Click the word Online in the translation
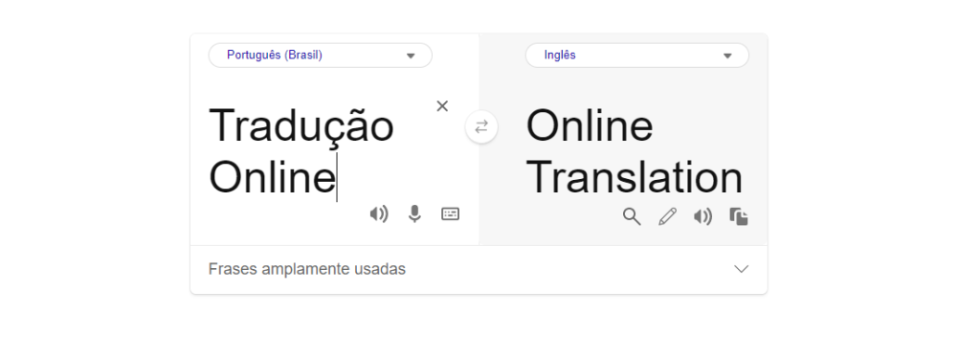 click(590, 125)
